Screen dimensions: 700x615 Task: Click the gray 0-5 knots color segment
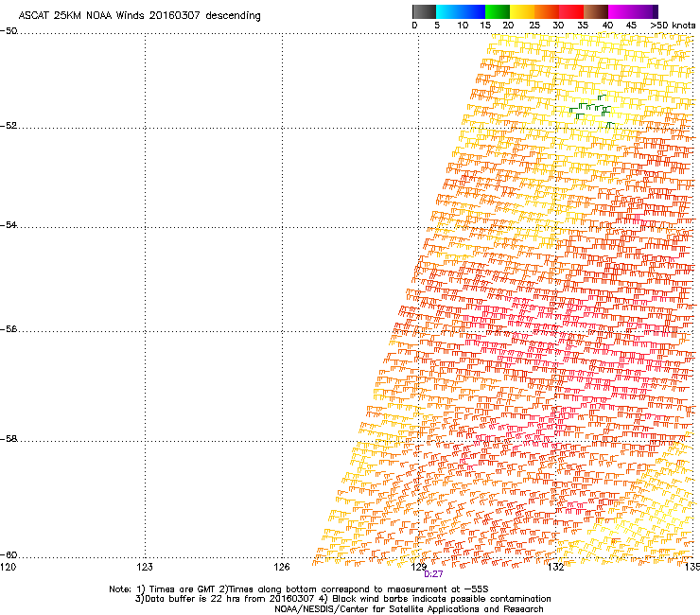tap(424, 11)
